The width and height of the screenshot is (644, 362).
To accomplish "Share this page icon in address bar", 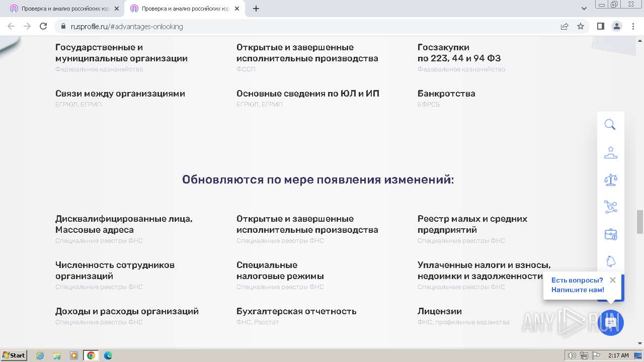I will click(x=565, y=26).
